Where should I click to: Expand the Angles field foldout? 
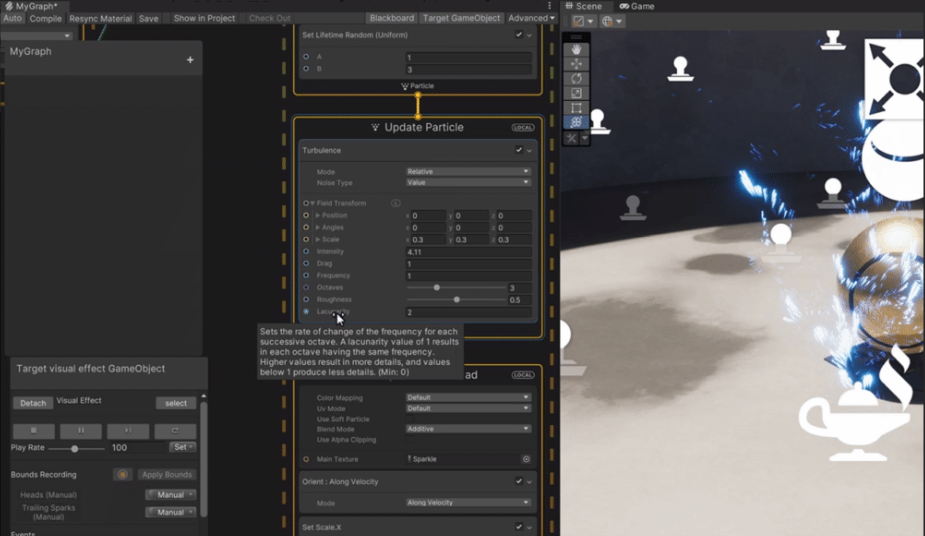[x=317, y=227]
